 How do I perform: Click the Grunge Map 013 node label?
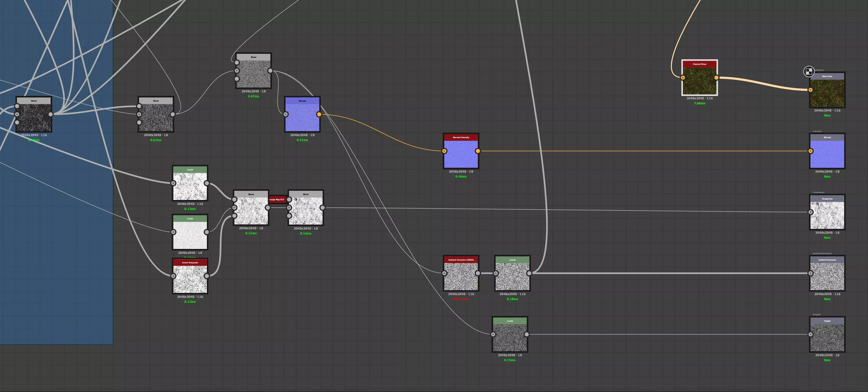[x=278, y=199]
